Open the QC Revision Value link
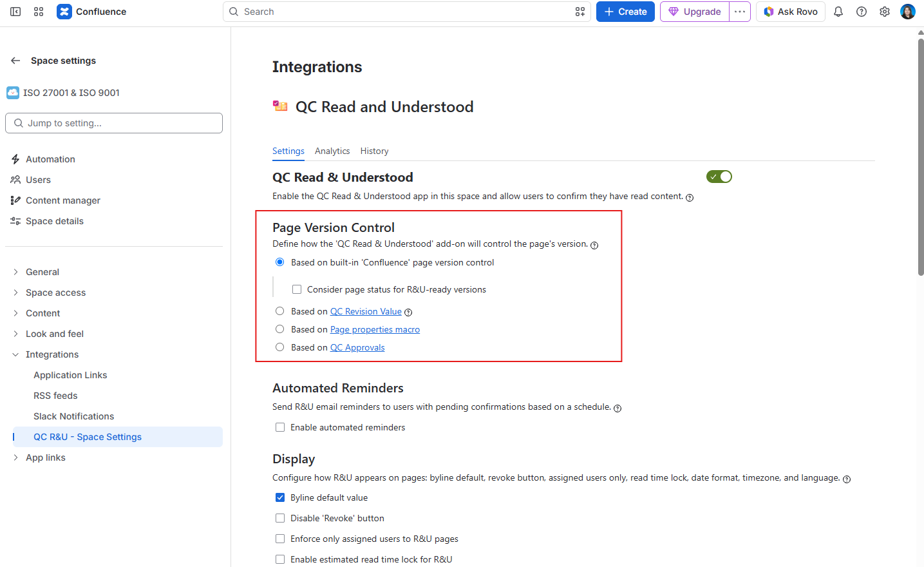This screenshot has width=924, height=567. tap(366, 311)
